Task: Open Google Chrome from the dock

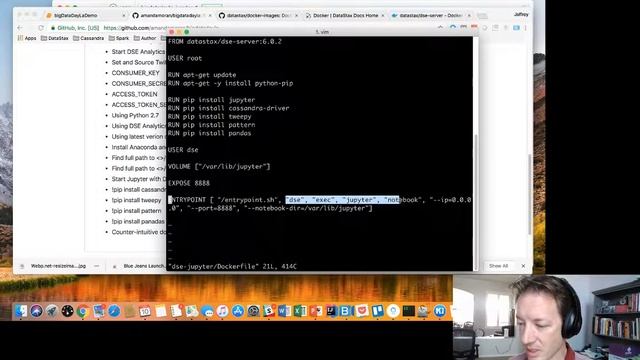Action: [83, 311]
